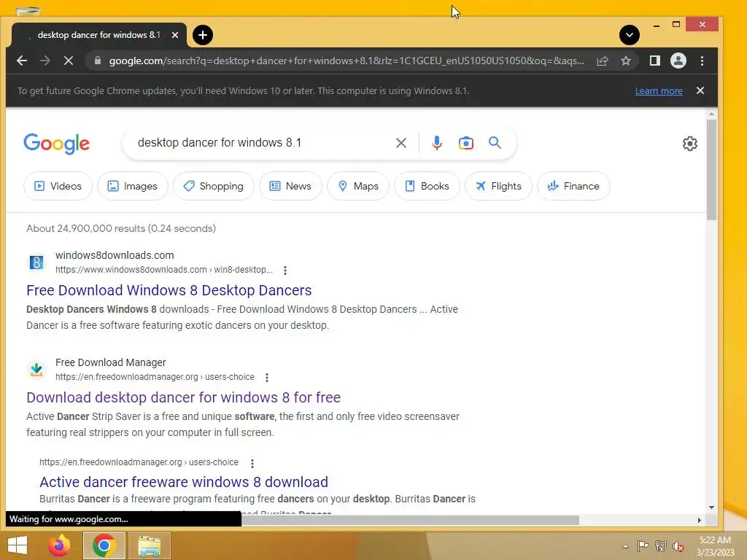747x560 pixels.
Task: Switch to the Videos results tab
Action: point(58,186)
